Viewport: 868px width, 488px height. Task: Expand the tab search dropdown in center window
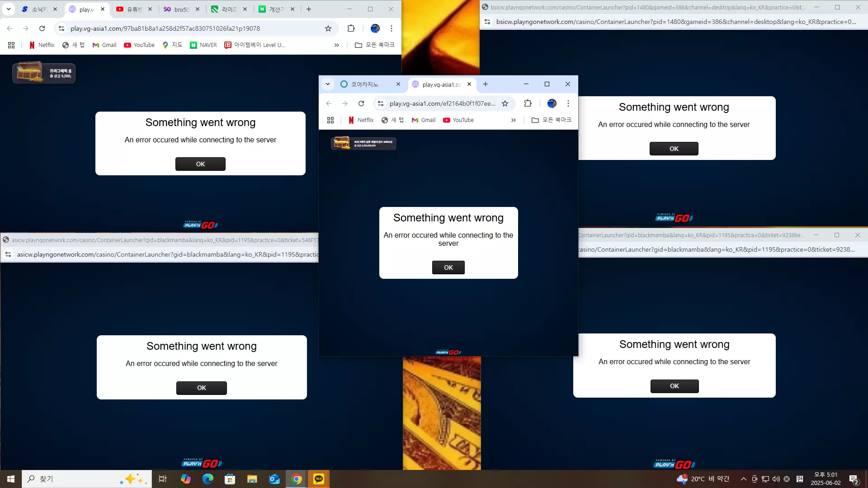point(328,84)
